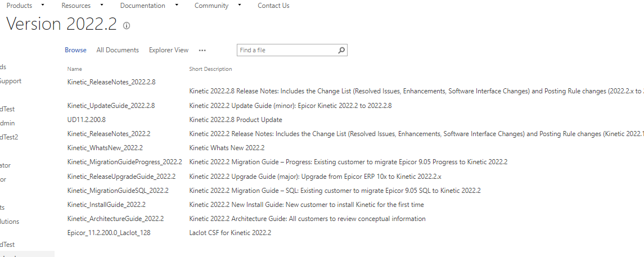Open Kinetic_ReleaseNotes_2022.2.8 document
The width and height of the screenshot is (644, 257).
tap(111, 82)
